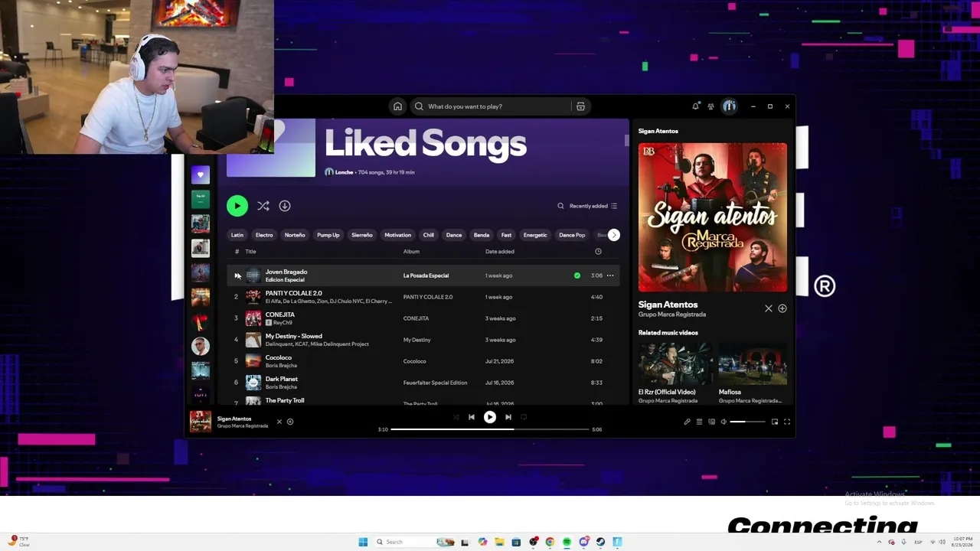The height and width of the screenshot is (551, 980).
Task: Open the user profile avatar menu
Action: (729, 106)
